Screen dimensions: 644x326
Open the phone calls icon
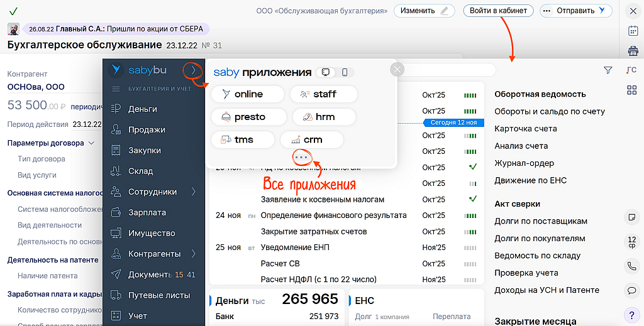pos(631,266)
